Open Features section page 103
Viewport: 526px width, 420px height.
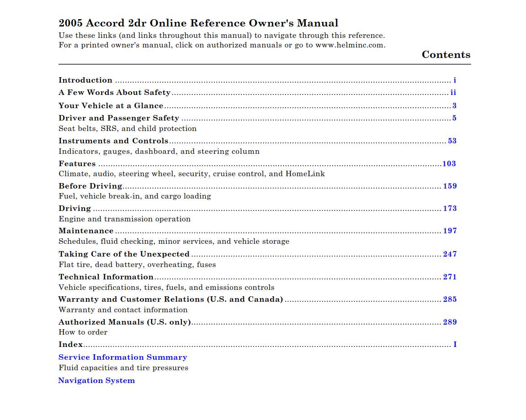[449, 163]
